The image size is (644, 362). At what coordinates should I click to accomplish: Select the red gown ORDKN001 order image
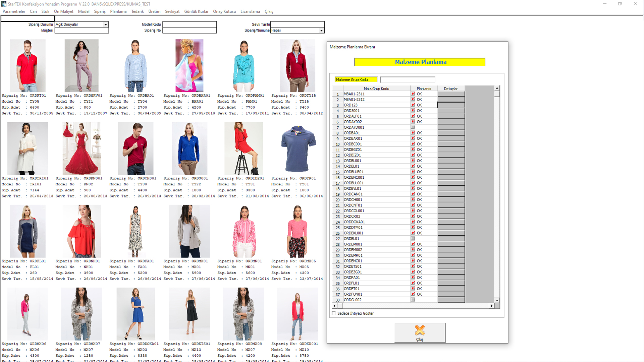(82, 148)
